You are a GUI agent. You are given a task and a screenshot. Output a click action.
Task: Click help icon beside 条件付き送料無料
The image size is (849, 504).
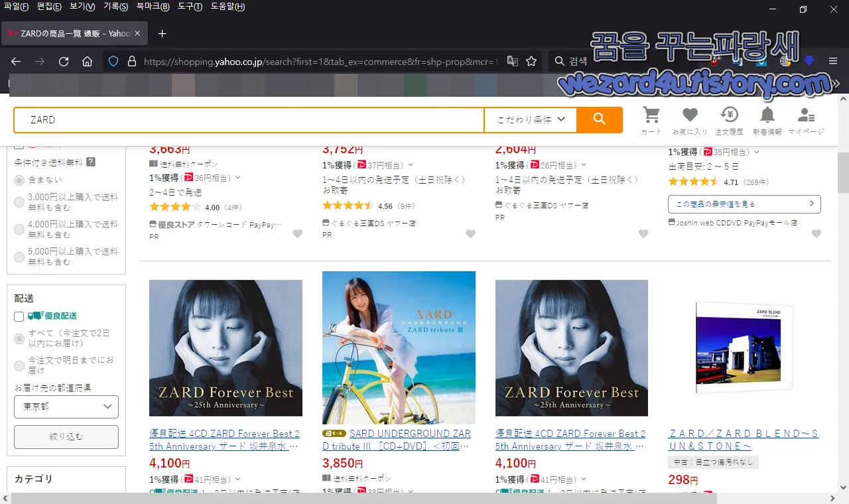point(91,162)
